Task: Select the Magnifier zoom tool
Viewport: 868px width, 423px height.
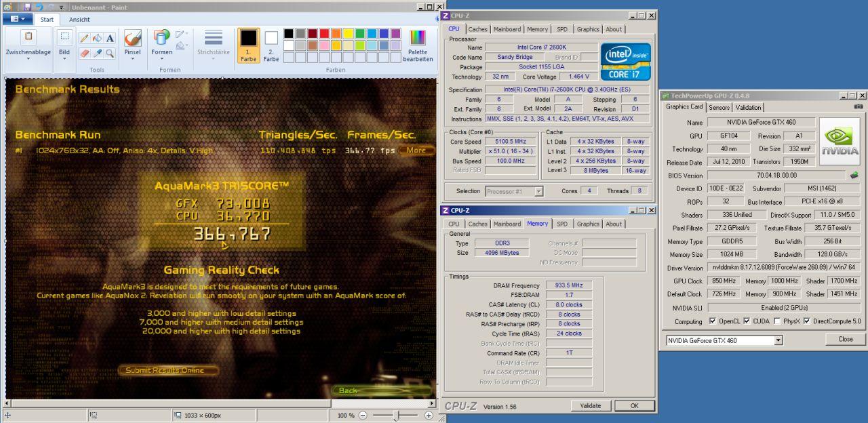Action: pyautogui.click(x=110, y=53)
